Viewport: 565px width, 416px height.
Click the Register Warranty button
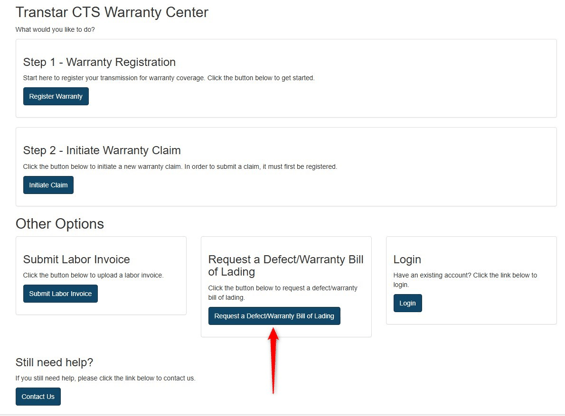click(56, 96)
